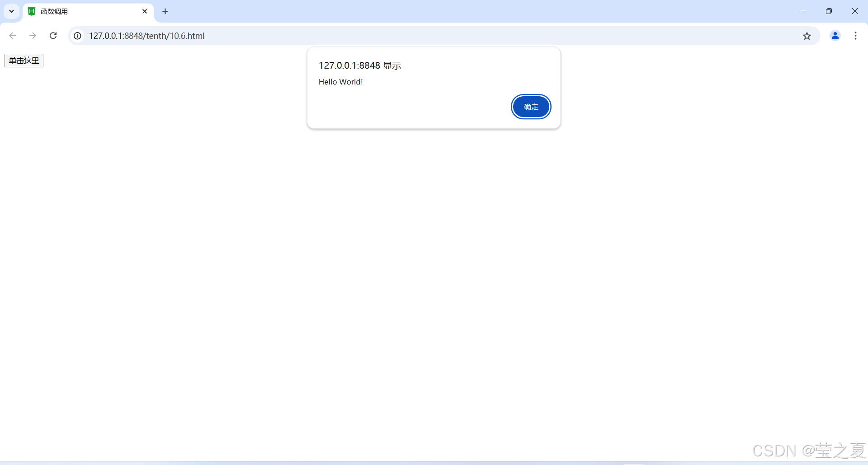The image size is (868, 465).
Task: Open the Chrome profile avatar
Action: (x=835, y=36)
